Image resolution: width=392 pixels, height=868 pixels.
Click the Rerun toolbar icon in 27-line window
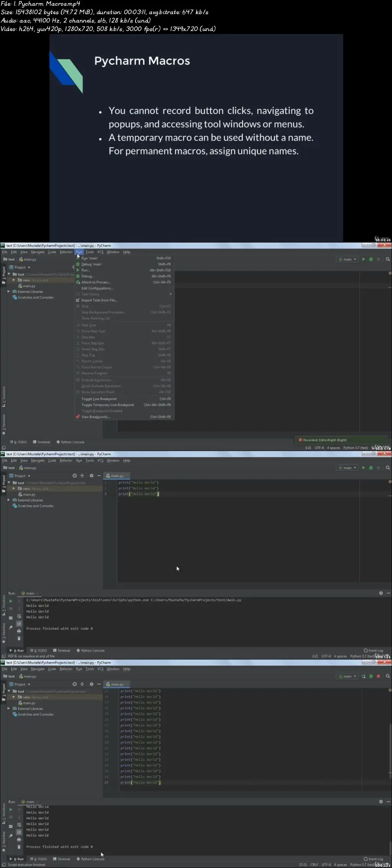coord(363,676)
